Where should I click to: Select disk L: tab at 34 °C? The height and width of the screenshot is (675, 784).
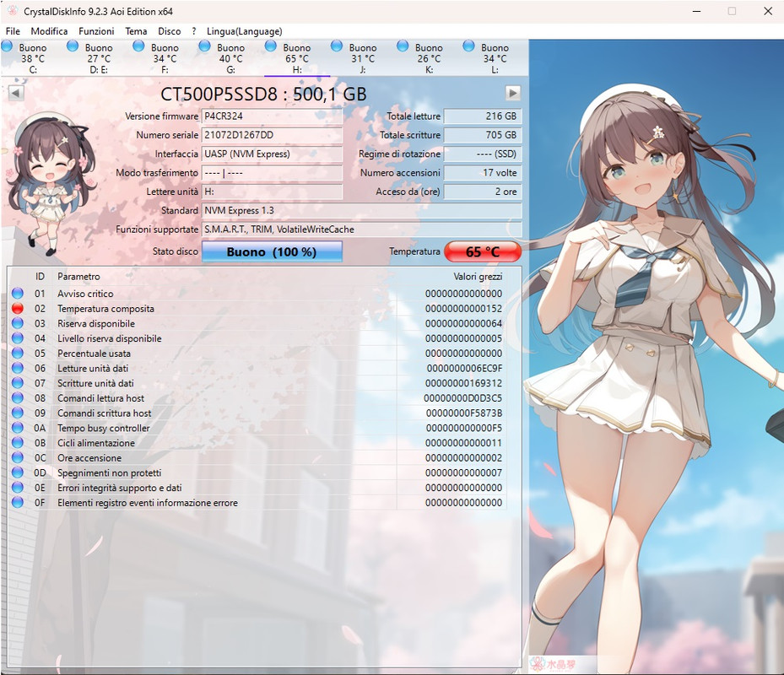pos(495,58)
